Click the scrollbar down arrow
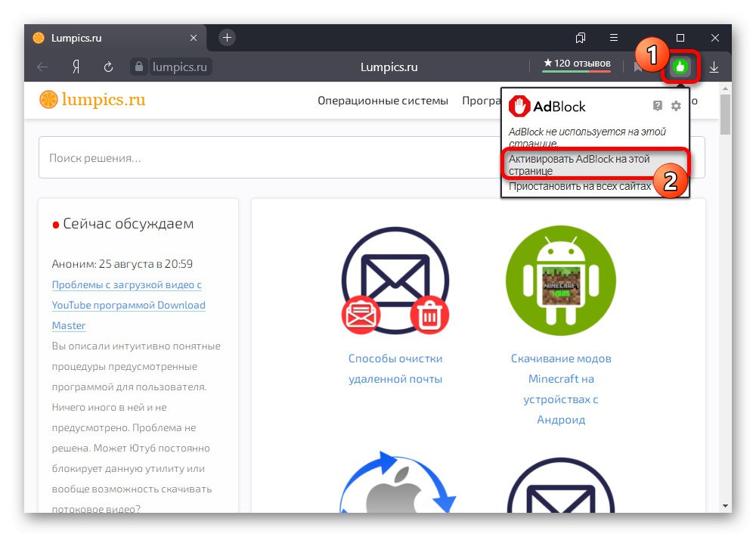This screenshot has height=537, width=756. pos(725,506)
